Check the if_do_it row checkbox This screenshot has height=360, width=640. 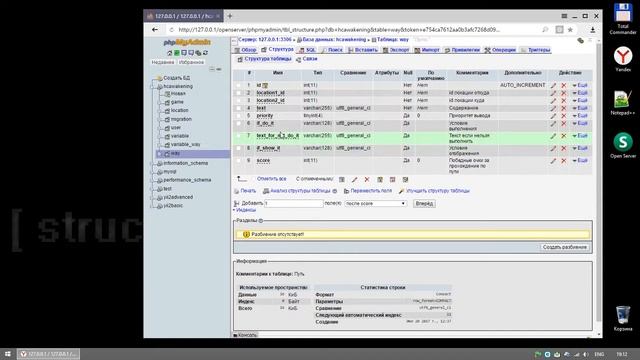click(x=238, y=123)
